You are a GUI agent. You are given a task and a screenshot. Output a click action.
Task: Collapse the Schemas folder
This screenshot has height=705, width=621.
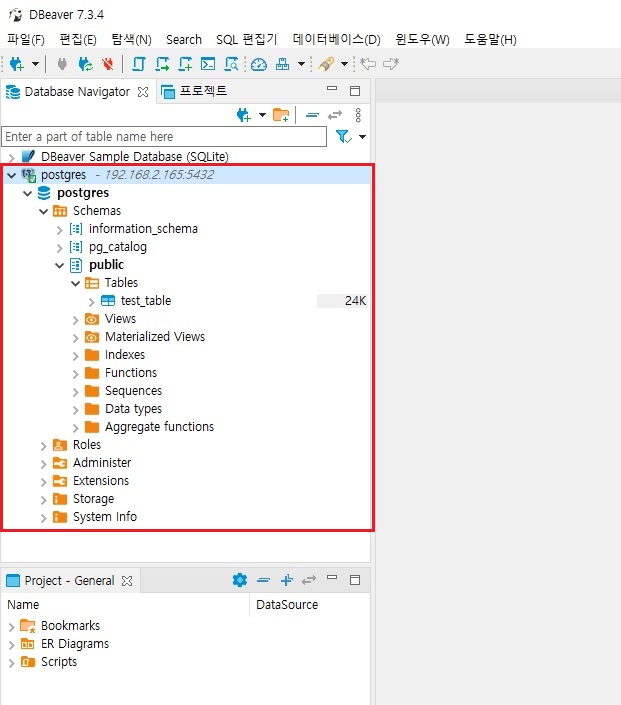coord(44,211)
